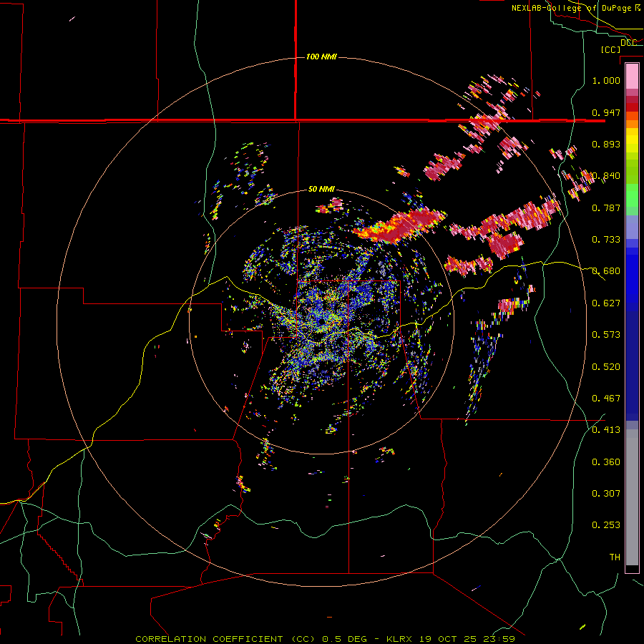This screenshot has width=644, height=644.
Task: Pick the red segment of the color bar
Action: 632,107
